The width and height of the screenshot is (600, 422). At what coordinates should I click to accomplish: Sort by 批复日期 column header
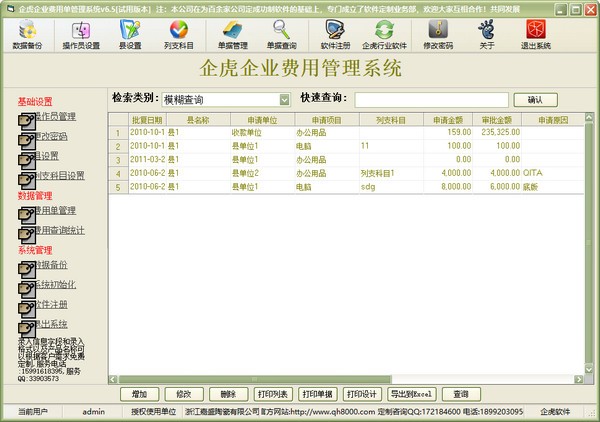point(147,120)
